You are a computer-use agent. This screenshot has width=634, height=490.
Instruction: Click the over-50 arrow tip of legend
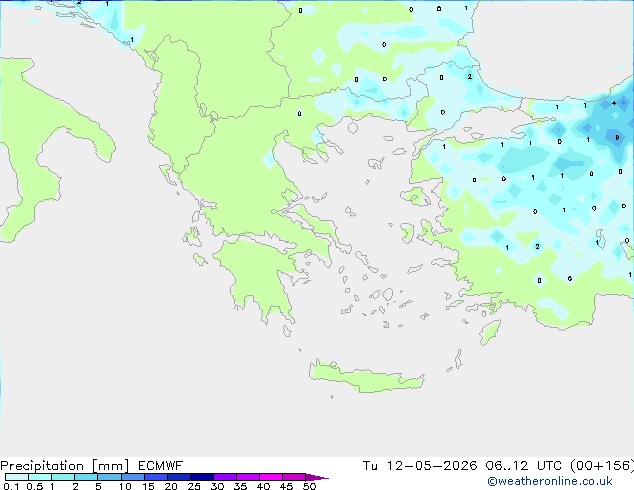pyautogui.click(x=317, y=477)
